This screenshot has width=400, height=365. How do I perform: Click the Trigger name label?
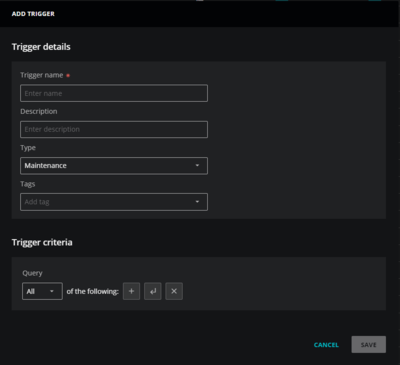coord(42,75)
